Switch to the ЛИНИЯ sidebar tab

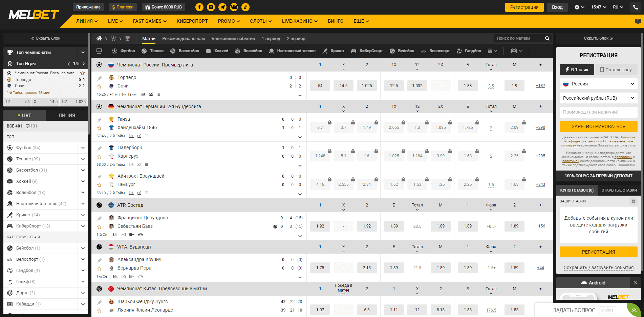pyautogui.click(x=67, y=115)
